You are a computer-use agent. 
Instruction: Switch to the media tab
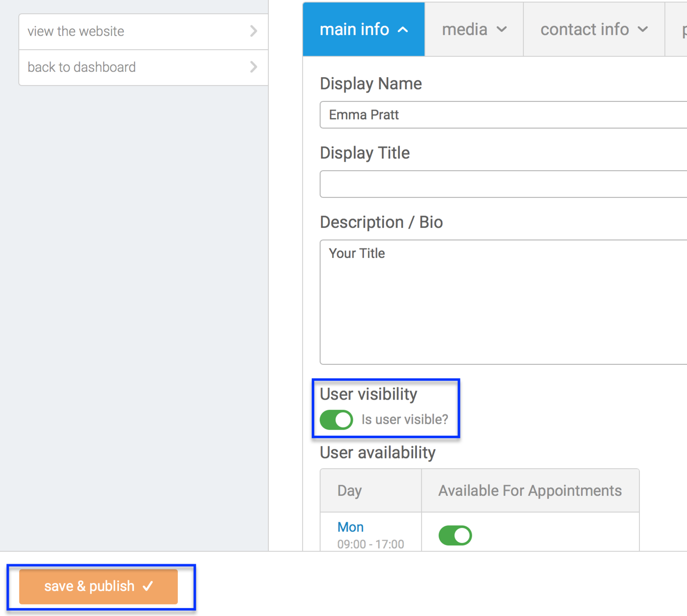coord(465,30)
